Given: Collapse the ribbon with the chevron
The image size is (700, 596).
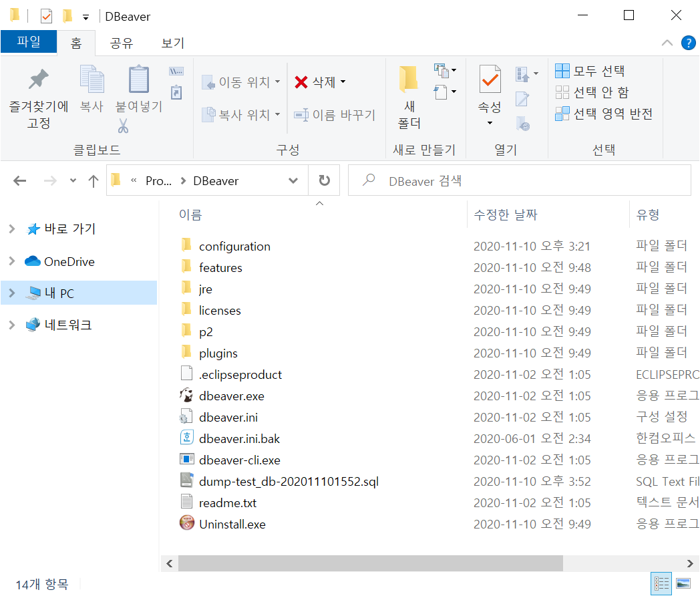Looking at the screenshot, I should pos(667,43).
